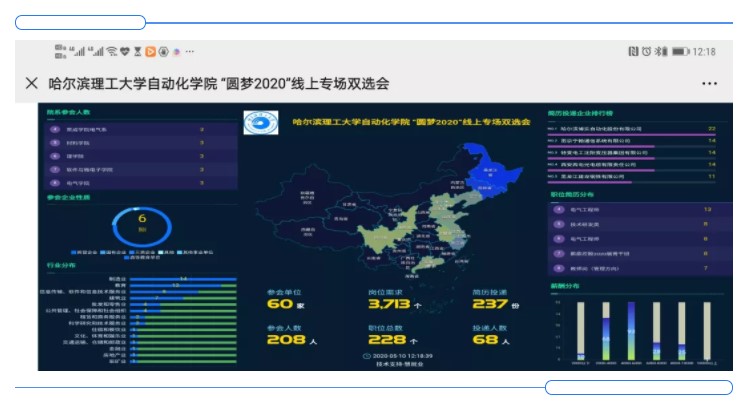Screen dimensions: 752x412
Task: Close the page with the X icon
Action: 32,83
